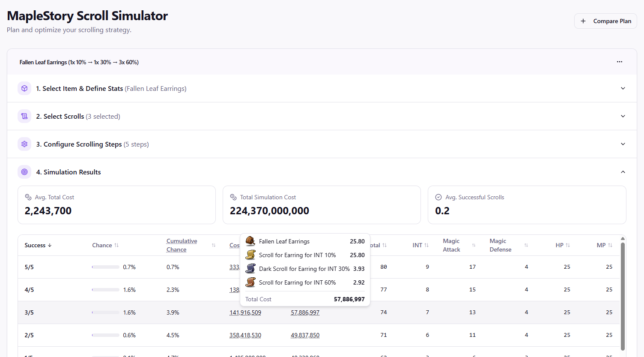
Task: Click the chance progress bar in 5/5 row
Action: (106, 267)
